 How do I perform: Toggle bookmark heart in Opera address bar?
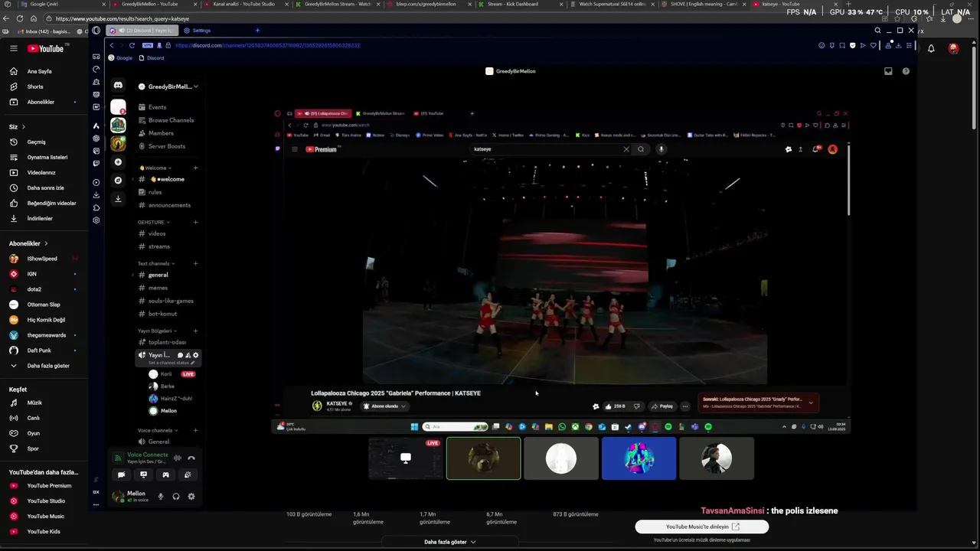tap(873, 45)
